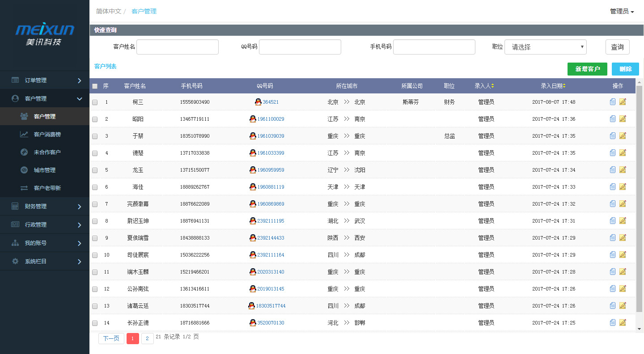Open 城市管理 submenu item
This screenshot has width=644, height=354.
pos(45,170)
